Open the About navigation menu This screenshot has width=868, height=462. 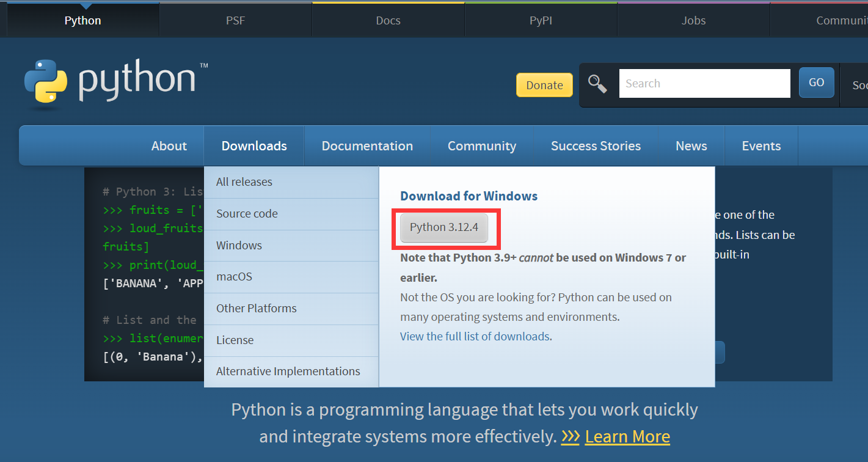169,145
